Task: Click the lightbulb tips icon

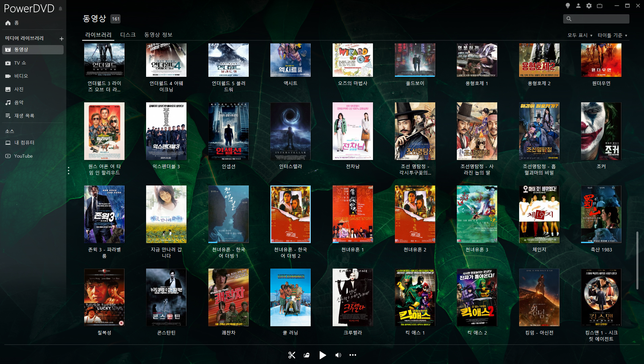Action: (567, 6)
